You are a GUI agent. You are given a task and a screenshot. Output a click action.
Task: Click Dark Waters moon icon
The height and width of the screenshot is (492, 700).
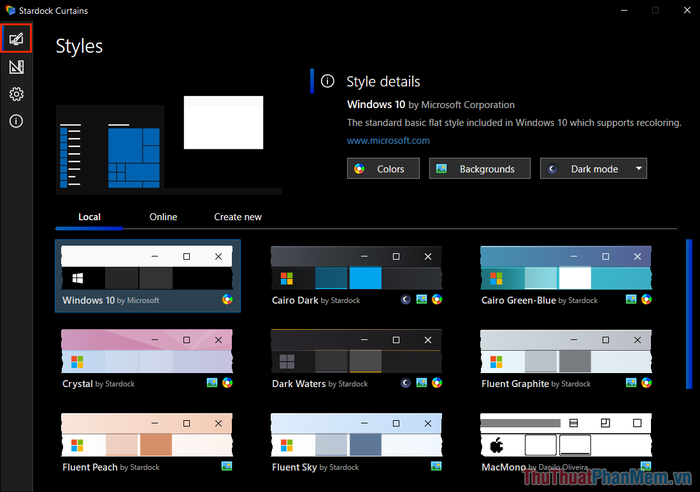pyautogui.click(x=405, y=383)
